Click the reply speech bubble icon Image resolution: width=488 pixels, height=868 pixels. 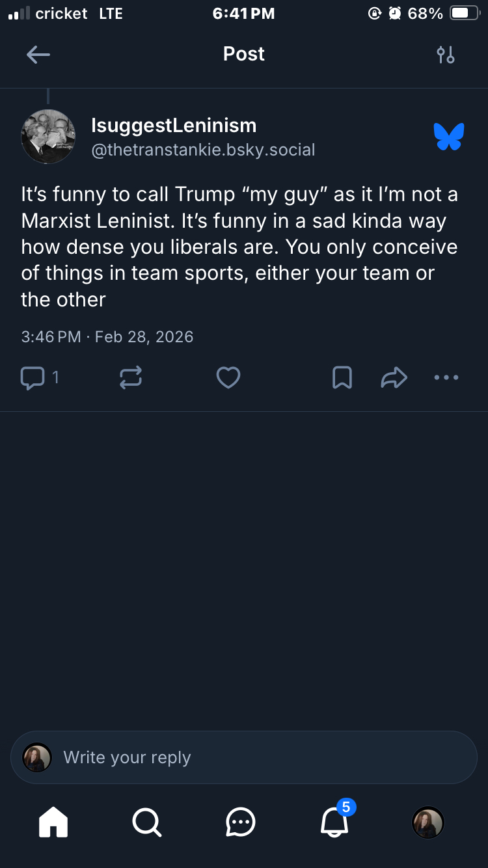[x=33, y=377]
